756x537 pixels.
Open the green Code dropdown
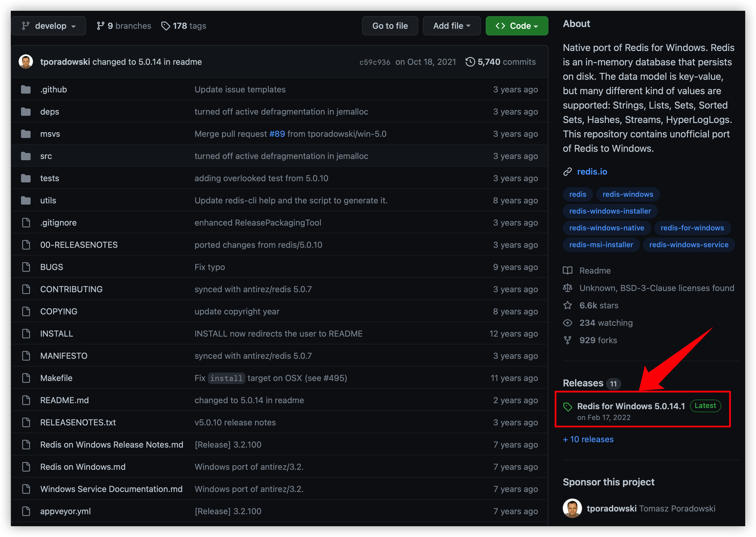tap(516, 26)
